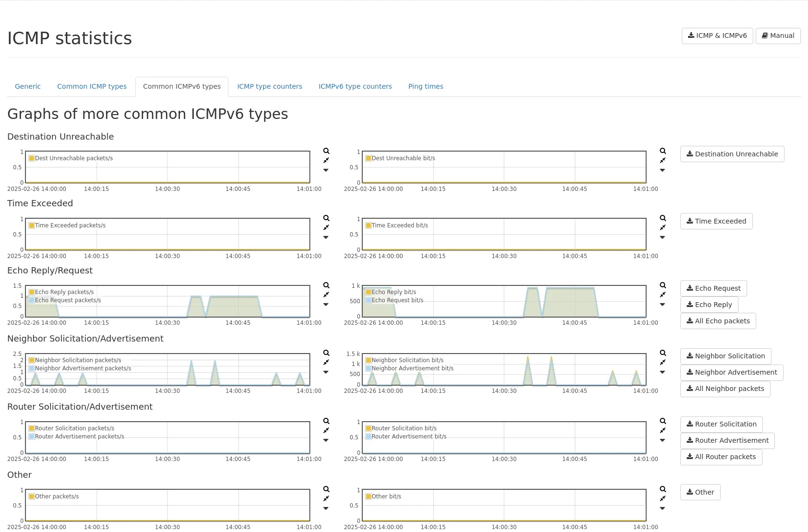Download All Echo packets data
Viewport: 808px width, 532px height.
point(718,321)
